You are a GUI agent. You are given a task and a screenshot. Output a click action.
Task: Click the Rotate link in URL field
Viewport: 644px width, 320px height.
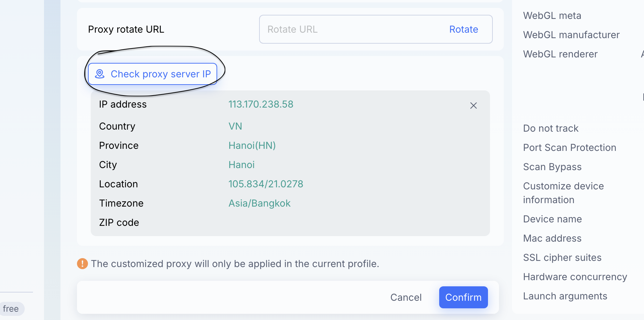click(464, 29)
